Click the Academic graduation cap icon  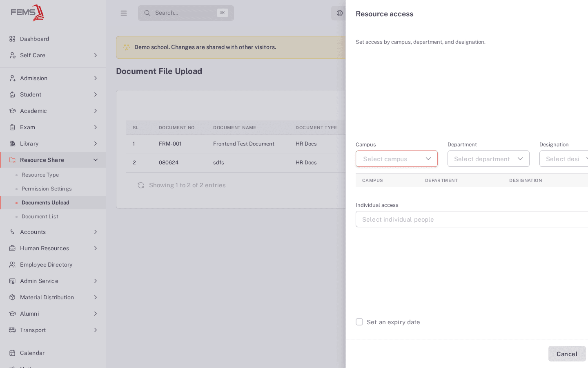pyautogui.click(x=12, y=111)
